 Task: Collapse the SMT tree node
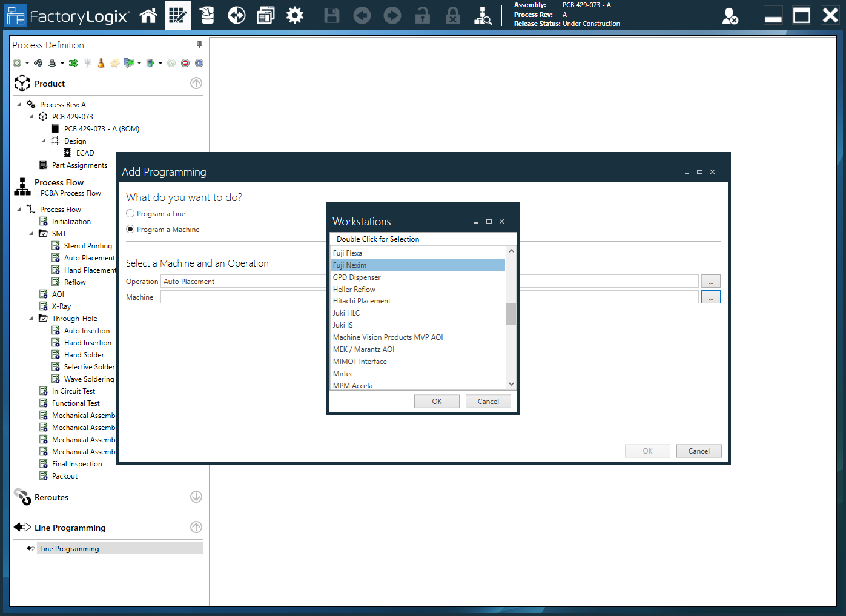tap(31, 234)
